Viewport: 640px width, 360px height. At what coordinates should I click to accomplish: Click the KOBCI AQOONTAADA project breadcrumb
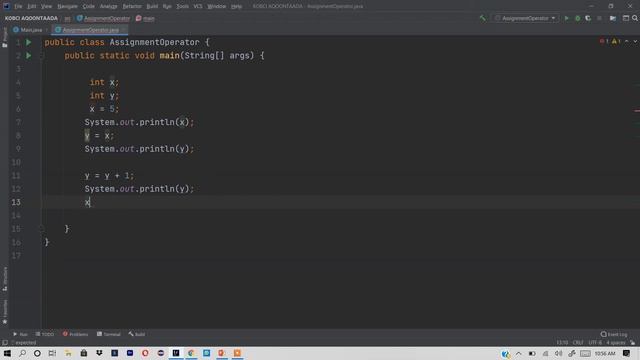click(x=31, y=18)
